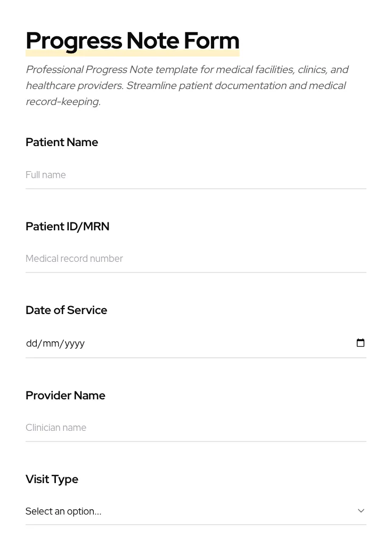Screen dimensions: 392x546
Task: Click the word 'Streamline' in the description
Action: pos(151,86)
